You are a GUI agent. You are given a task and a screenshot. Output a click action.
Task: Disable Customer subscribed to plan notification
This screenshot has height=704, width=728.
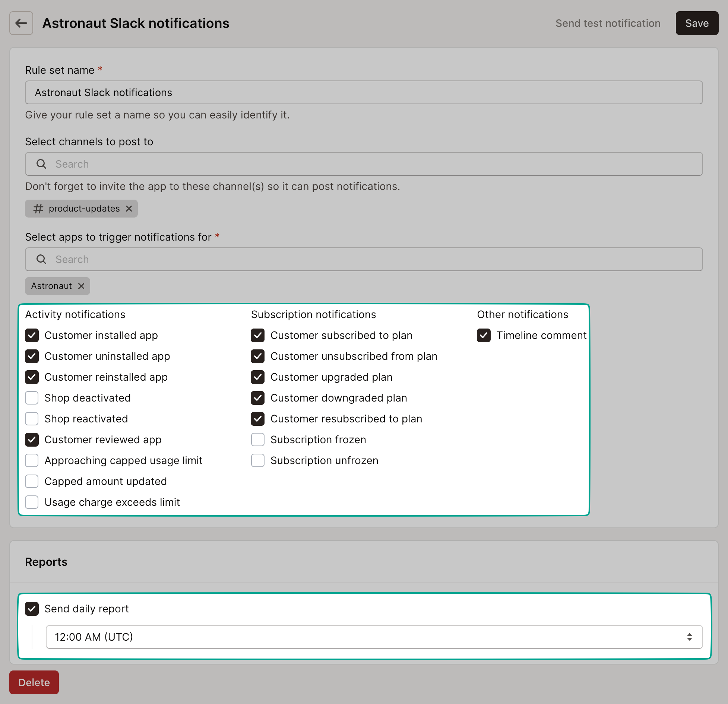click(258, 335)
